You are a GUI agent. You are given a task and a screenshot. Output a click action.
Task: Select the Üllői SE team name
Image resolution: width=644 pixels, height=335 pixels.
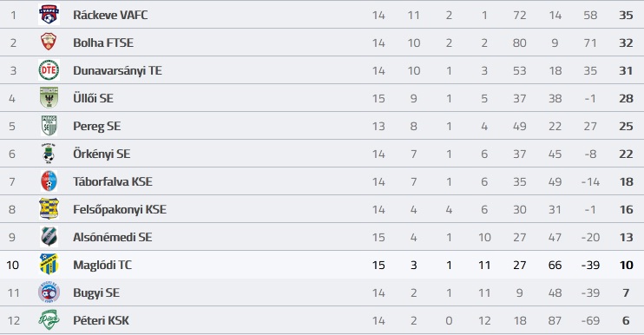[x=93, y=98]
